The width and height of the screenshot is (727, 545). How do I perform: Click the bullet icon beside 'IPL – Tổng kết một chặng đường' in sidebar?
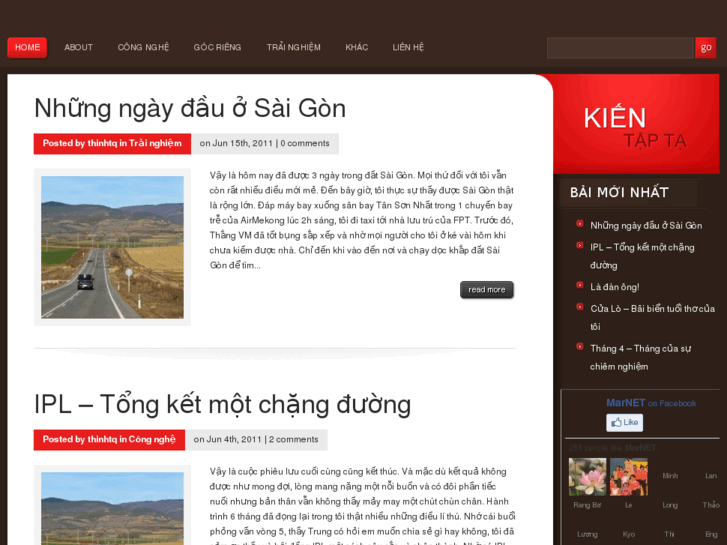580,246
